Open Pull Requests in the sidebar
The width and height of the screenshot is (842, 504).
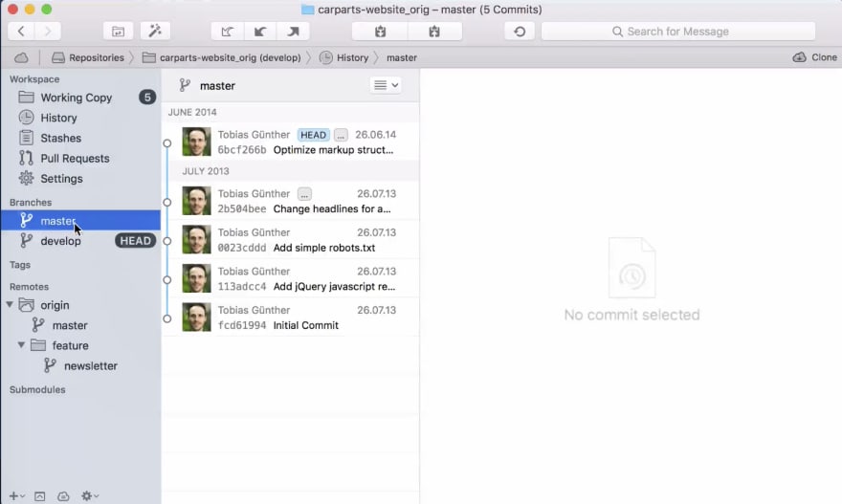(75, 158)
